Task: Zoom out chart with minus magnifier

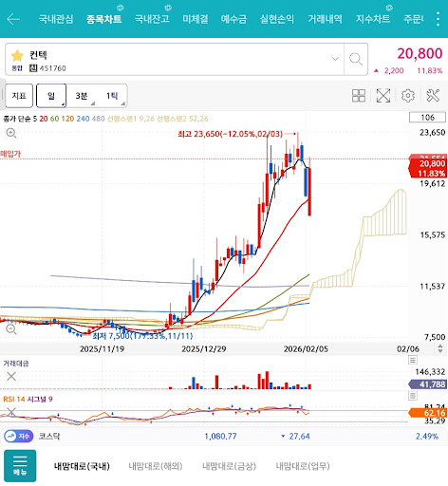Action: [x=11, y=329]
